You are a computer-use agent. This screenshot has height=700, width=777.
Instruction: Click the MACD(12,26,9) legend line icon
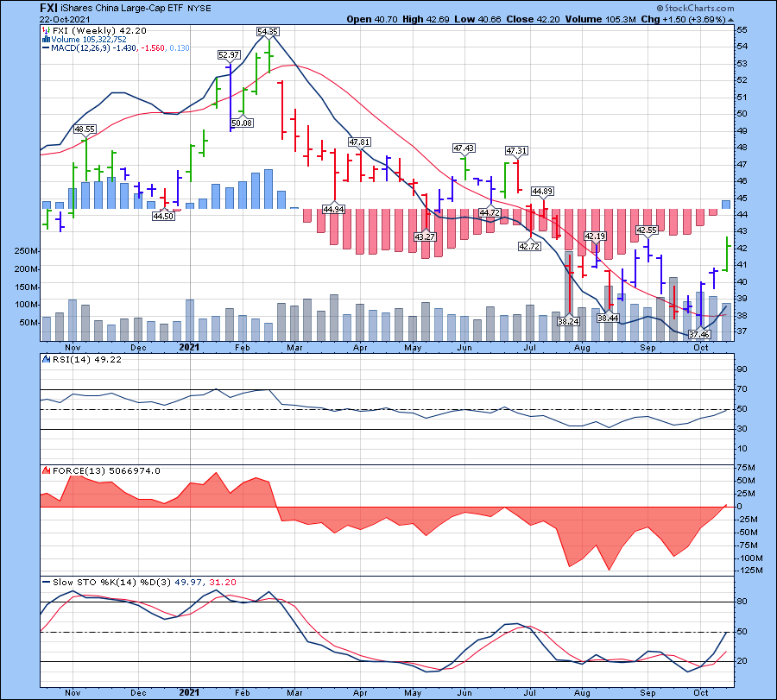pyautogui.click(x=46, y=49)
